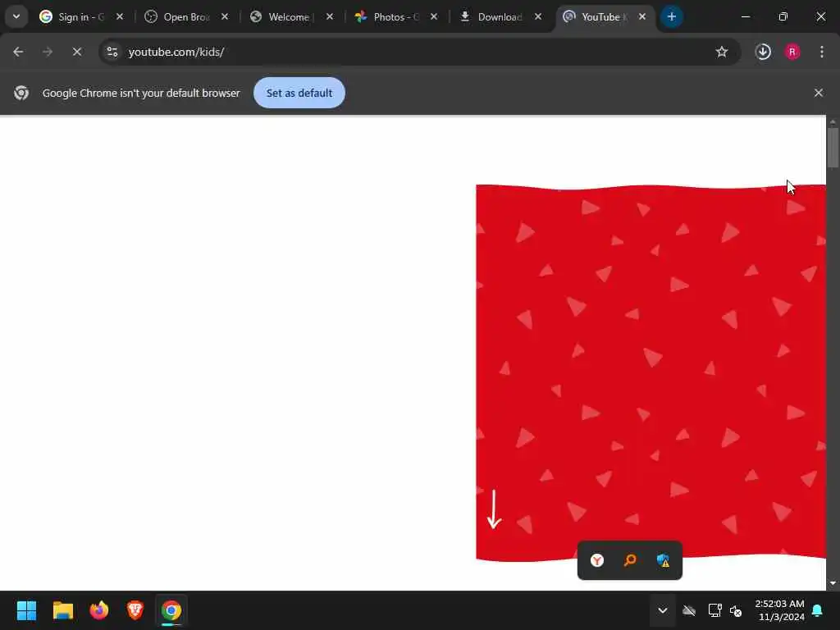This screenshot has height=630, width=840.
Task: Click the muted volume tray icon
Action: [736, 610]
